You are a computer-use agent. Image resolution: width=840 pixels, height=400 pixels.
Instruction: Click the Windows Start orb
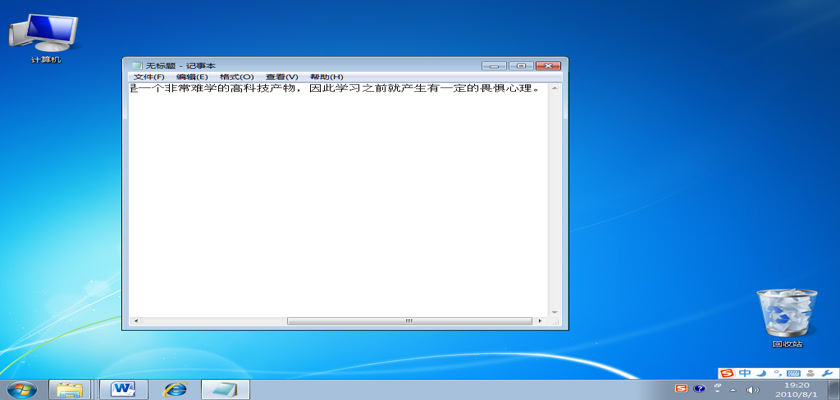click(21, 388)
